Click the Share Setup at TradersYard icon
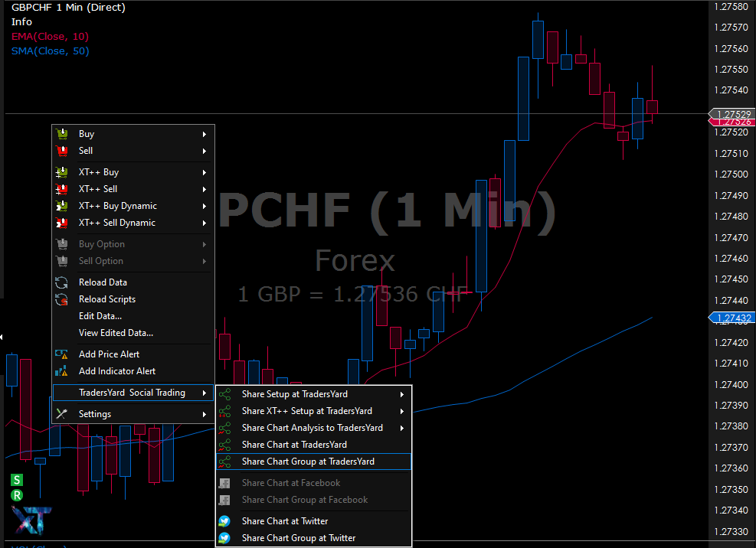The image size is (756, 548). click(224, 394)
